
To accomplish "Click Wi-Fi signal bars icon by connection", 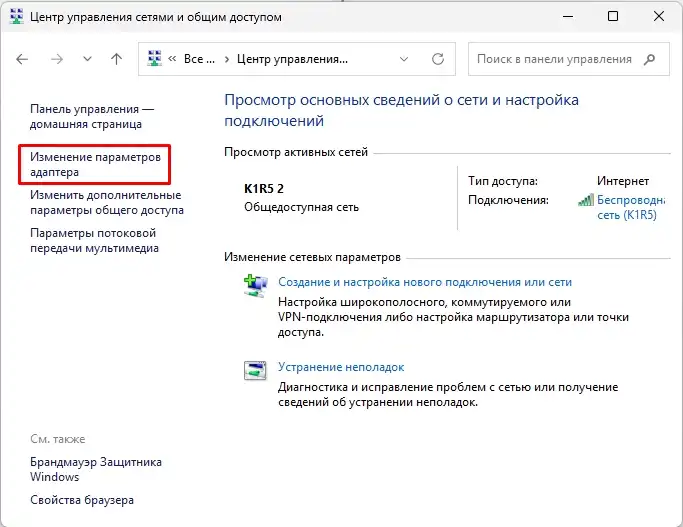I will pos(585,200).
